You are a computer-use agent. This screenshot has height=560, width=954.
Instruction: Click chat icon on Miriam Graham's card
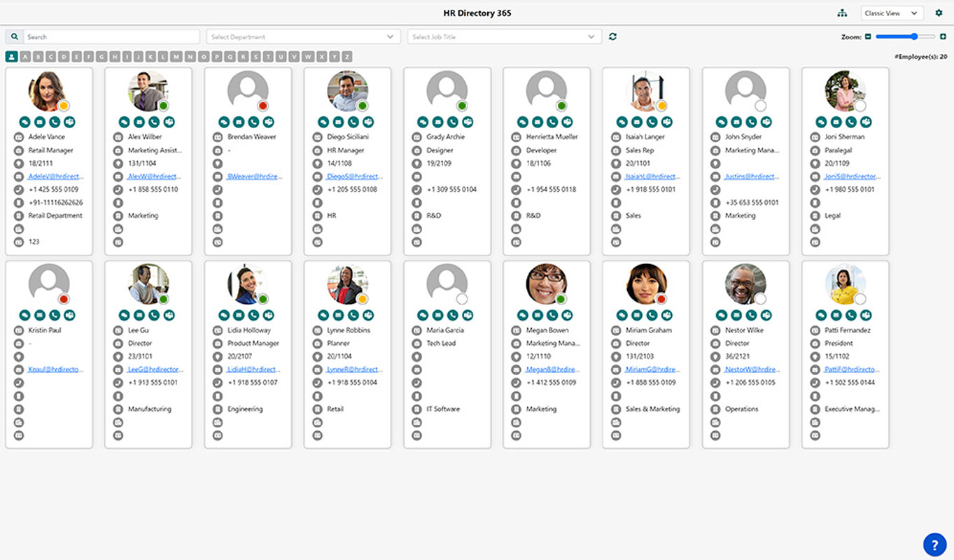622,316
